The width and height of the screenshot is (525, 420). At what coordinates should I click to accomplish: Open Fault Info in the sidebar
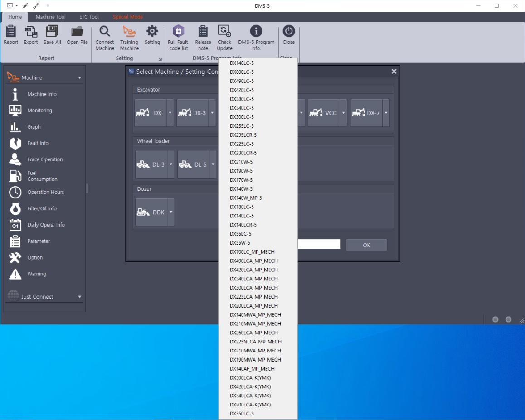point(38,143)
